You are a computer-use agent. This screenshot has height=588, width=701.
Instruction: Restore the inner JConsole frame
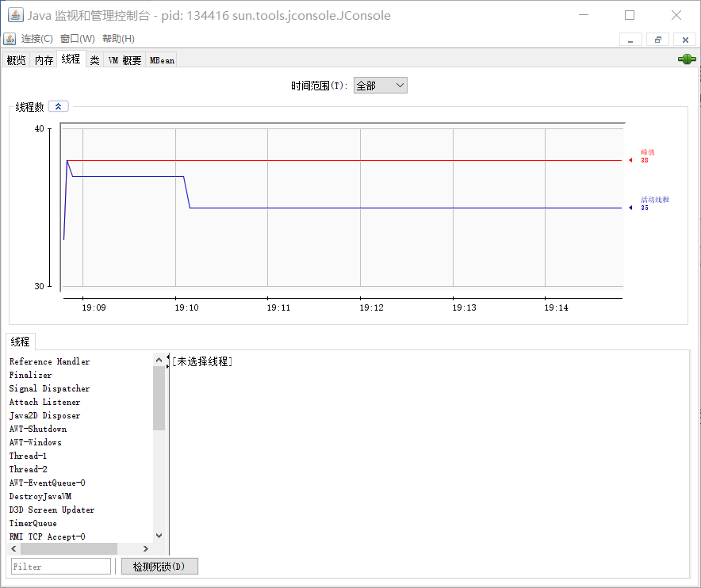[x=657, y=40]
